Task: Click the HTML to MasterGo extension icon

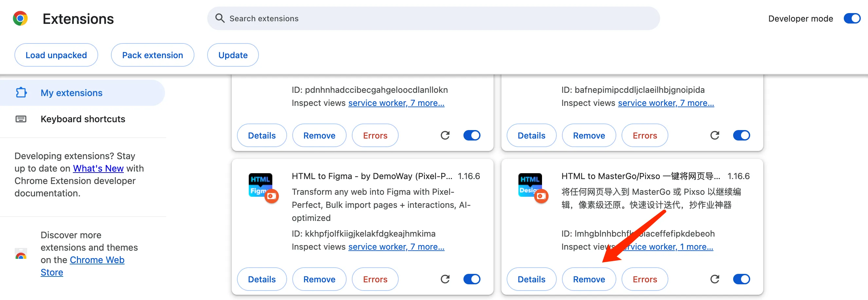Action: tap(533, 188)
